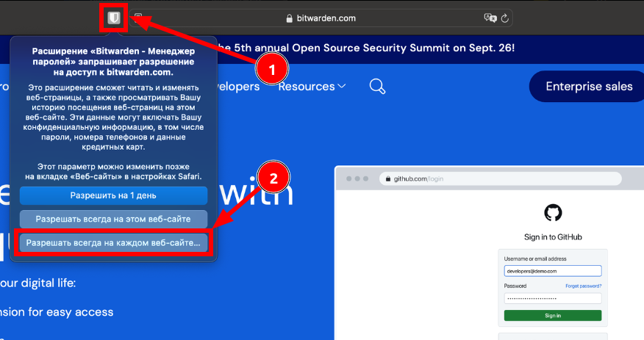Click the bitwarden.com address bar
Screen dimensions: 644x340
click(x=346, y=18)
